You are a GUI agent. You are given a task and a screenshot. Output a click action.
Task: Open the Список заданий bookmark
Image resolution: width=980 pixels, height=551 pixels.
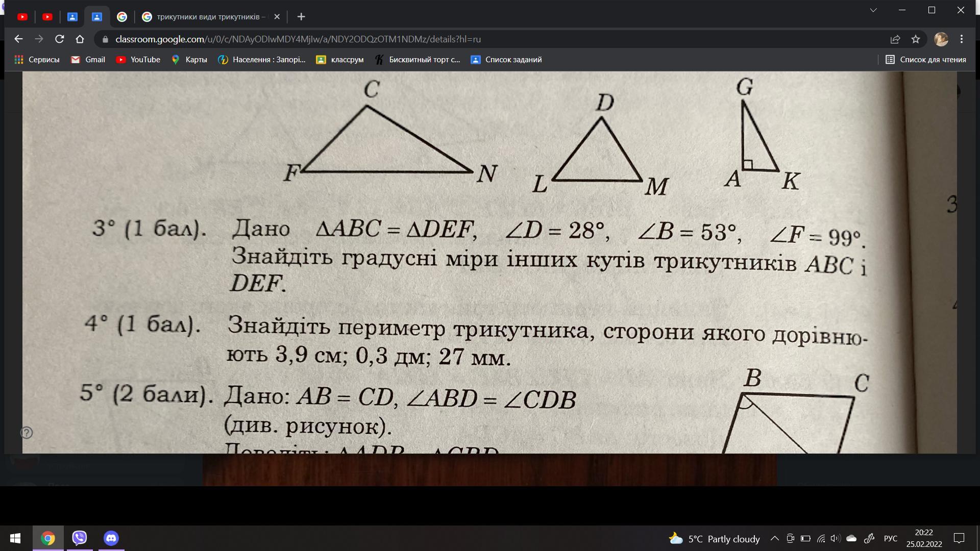(x=506, y=60)
